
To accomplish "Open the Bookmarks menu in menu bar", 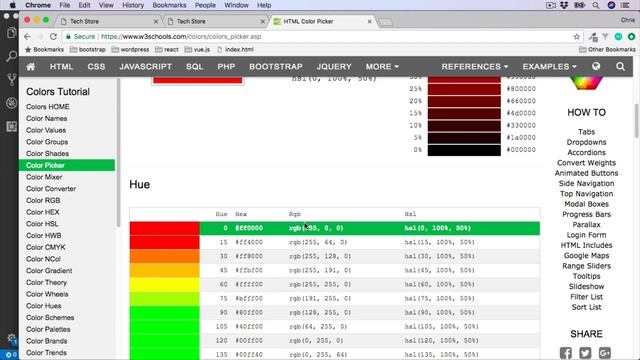I will pos(169,5).
